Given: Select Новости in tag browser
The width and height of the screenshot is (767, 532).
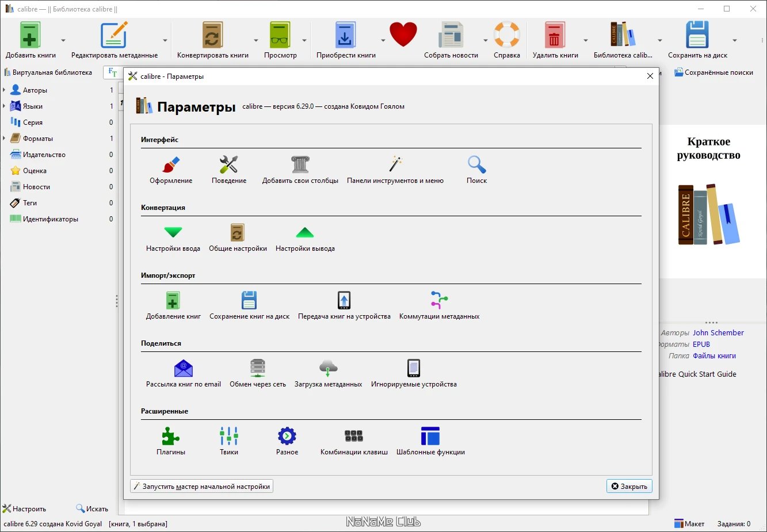Looking at the screenshot, I should click(x=58, y=187).
